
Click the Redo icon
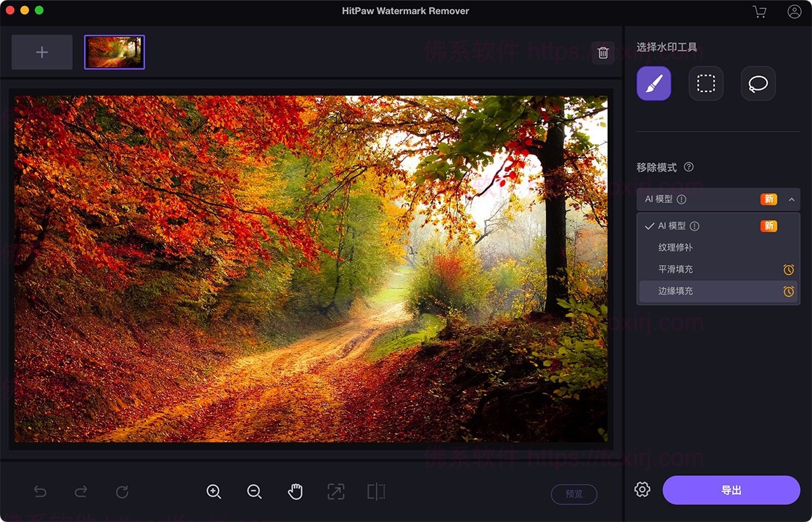(x=81, y=492)
